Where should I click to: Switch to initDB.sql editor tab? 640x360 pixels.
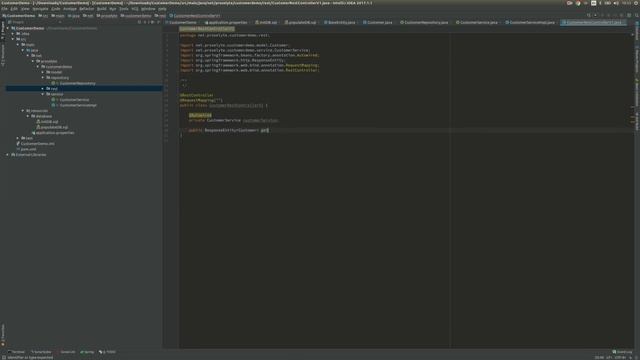266,22
